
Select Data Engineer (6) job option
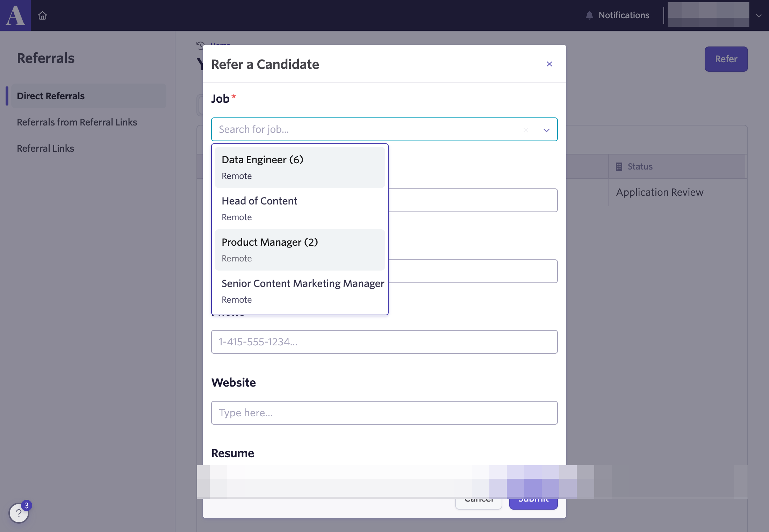(300, 167)
